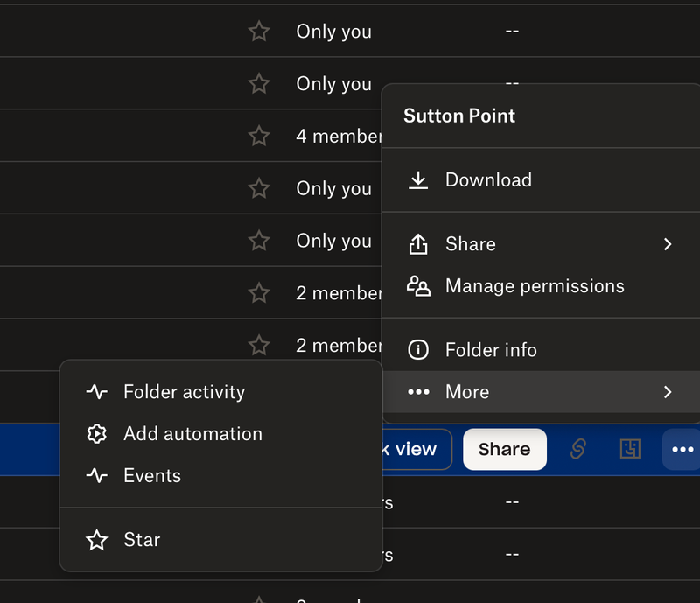This screenshot has width=700, height=603.
Task: Star the folder from the More submenu
Action: click(142, 540)
